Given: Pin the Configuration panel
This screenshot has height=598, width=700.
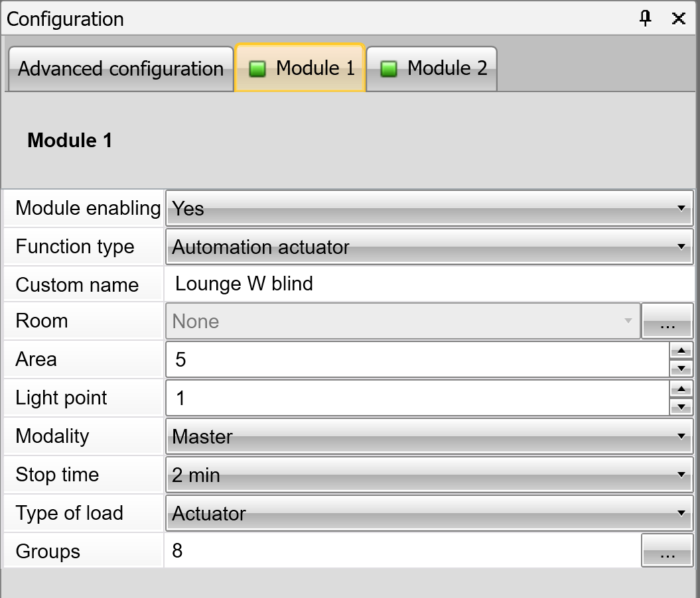Looking at the screenshot, I should click(x=646, y=19).
